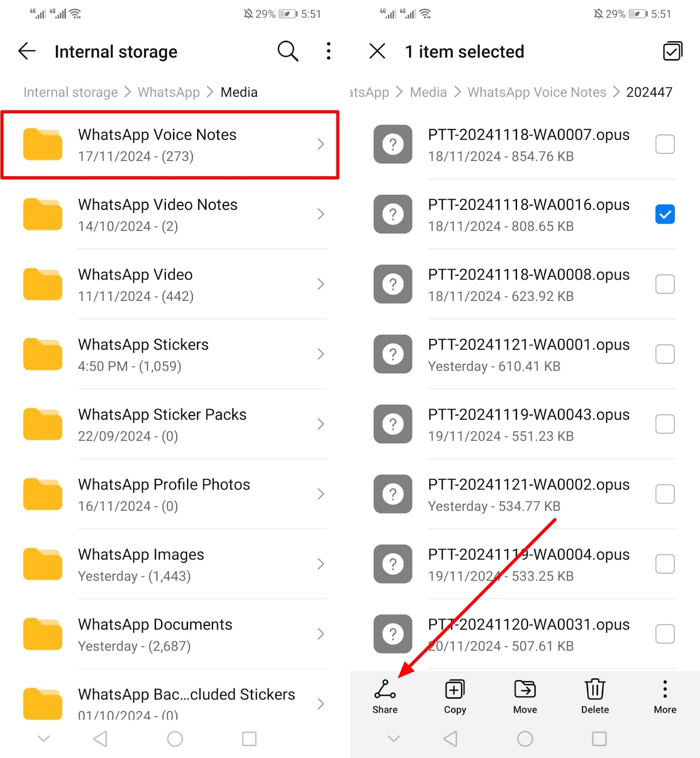Open search in Internal storage
The image size is (700, 758).
pos(288,51)
